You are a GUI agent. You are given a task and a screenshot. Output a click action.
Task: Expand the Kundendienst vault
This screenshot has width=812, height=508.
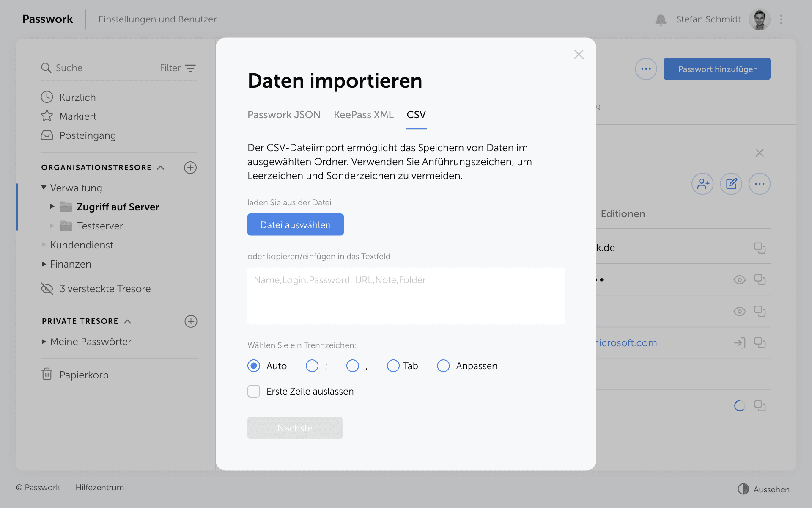tap(44, 245)
